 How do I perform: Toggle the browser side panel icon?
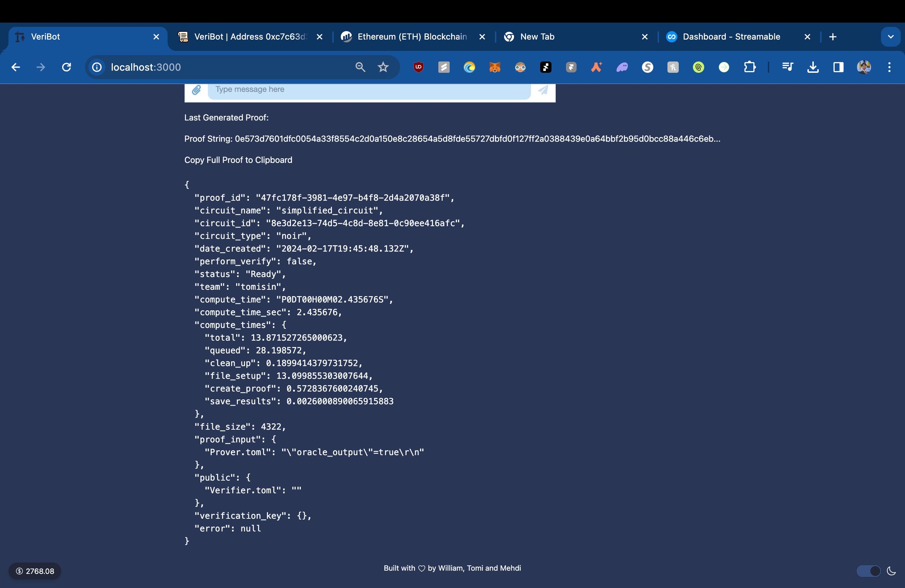(x=839, y=67)
